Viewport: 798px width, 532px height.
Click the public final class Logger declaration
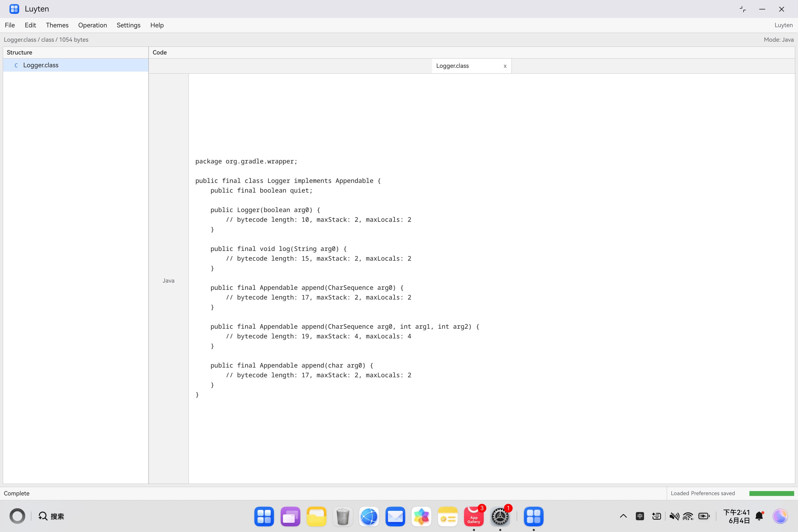(288, 181)
